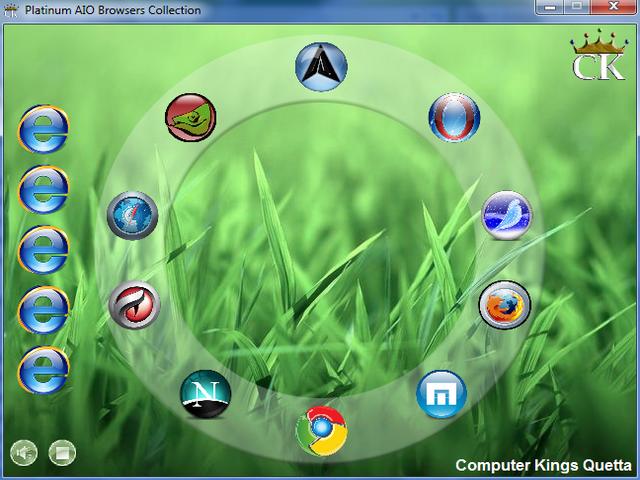Click the Computer Kings Quetta text
The image size is (640, 480).
coord(543,465)
